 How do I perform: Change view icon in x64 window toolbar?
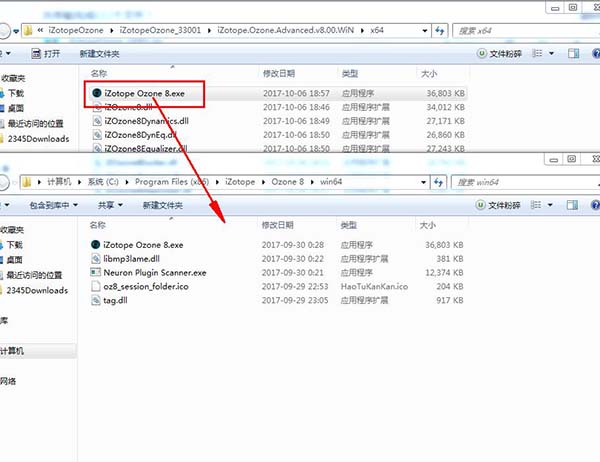click(x=537, y=53)
